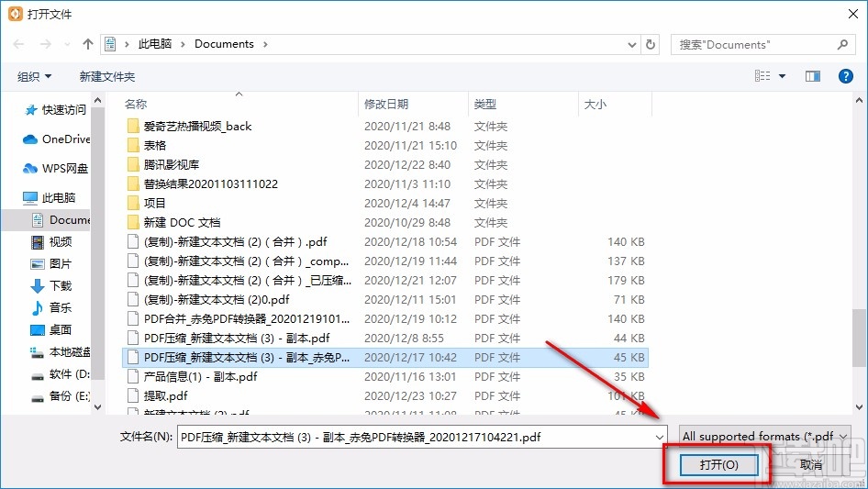Image resolution: width=868 pixels, height=489 pixels.
Task: Go back with the left arrow icon
Action: tap(18, 44)
